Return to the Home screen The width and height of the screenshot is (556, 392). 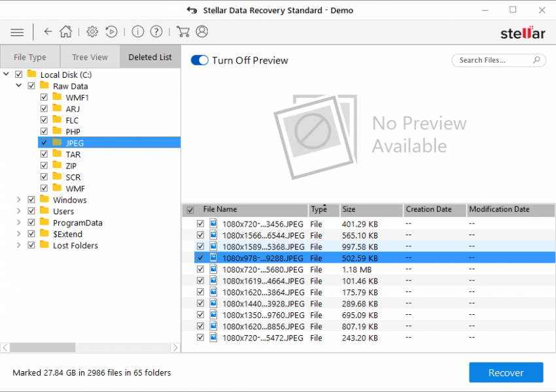pos(65,31)
